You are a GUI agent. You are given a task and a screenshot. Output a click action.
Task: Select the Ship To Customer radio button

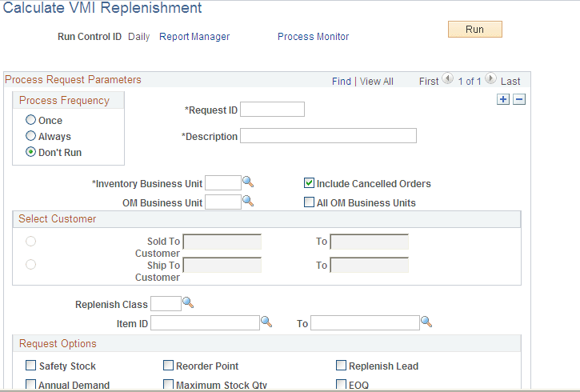[x=30, y=265]
